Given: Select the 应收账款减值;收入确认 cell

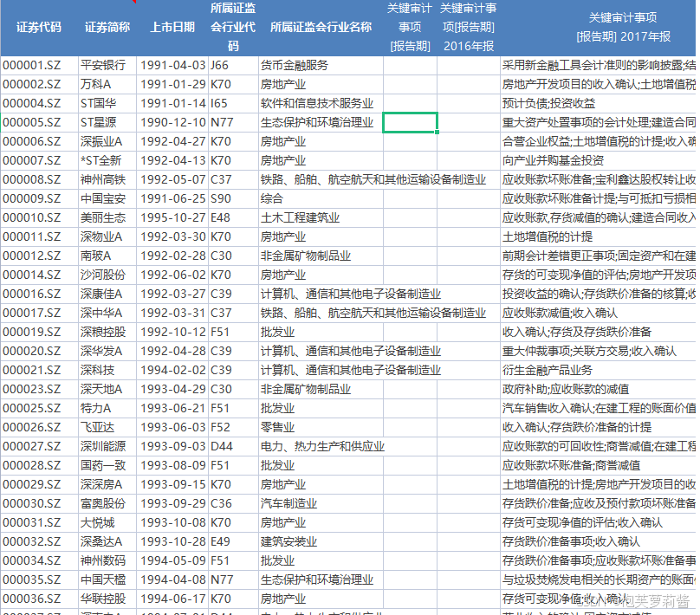Looking at the screenshot, I should [598, 313].
